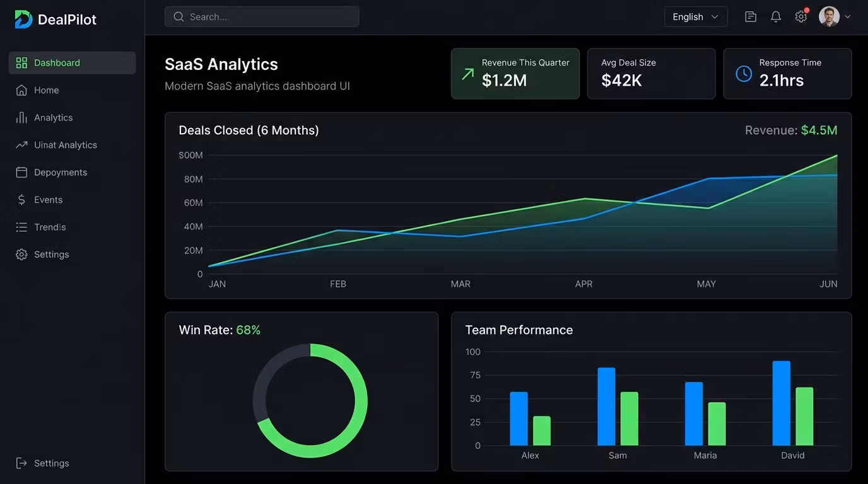868x484 pixels.
Task: Open the notifications bell icon
Action: pos(776,17)
